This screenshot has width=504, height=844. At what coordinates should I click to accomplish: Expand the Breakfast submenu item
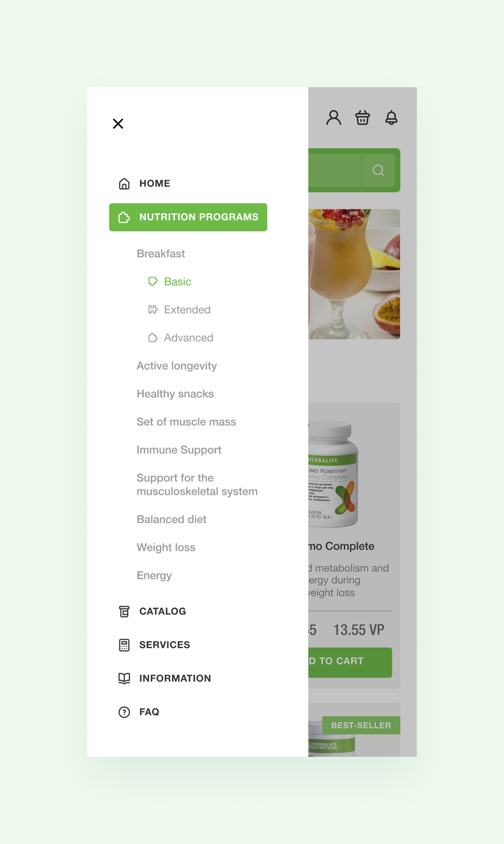tap(161, 254)
